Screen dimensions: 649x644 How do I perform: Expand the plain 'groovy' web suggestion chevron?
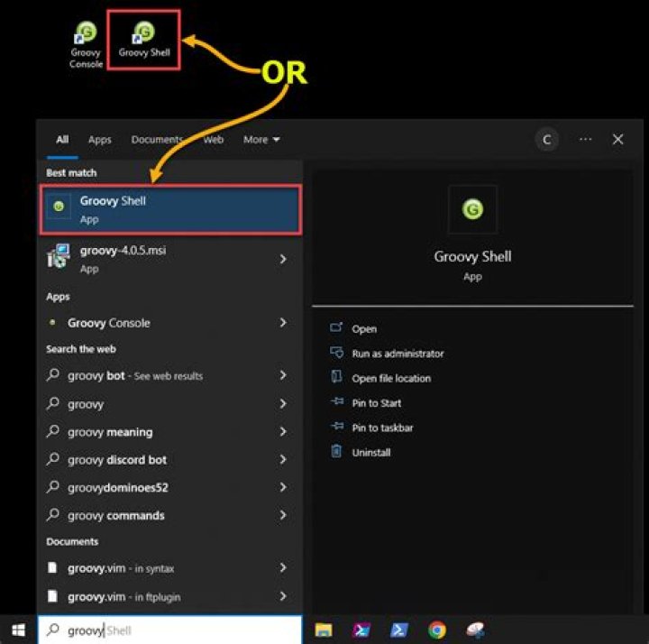pyautogui.click(x=283, y=403)
